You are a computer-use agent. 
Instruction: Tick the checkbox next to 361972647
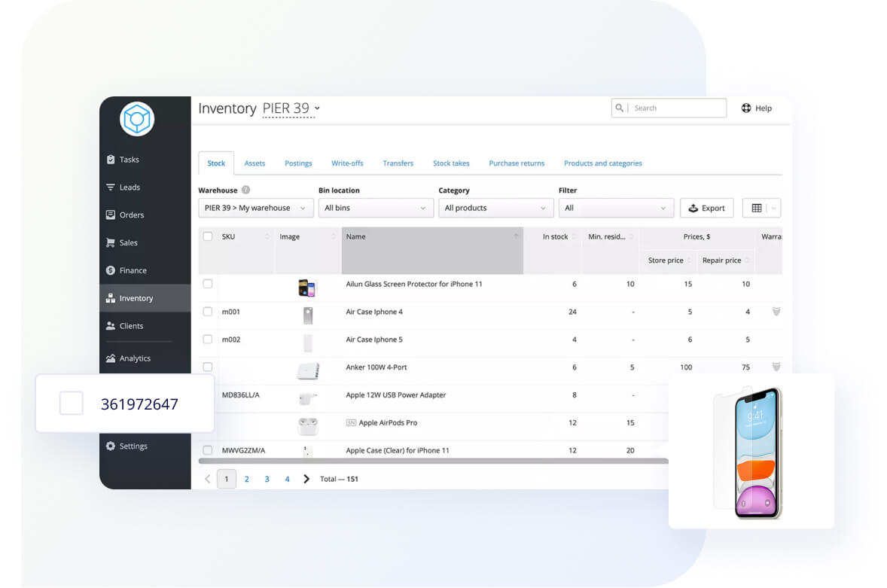[x=72, y=404]
